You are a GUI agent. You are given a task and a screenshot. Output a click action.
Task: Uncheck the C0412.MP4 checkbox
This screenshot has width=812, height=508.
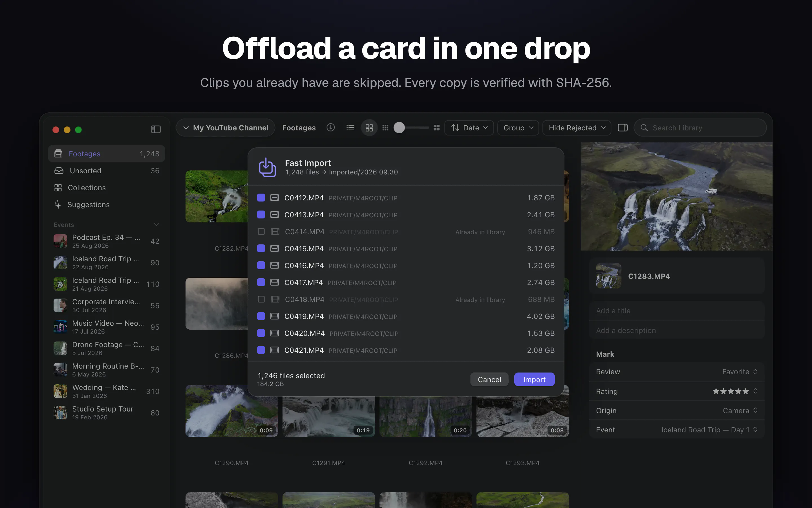(x=261, y=198)
